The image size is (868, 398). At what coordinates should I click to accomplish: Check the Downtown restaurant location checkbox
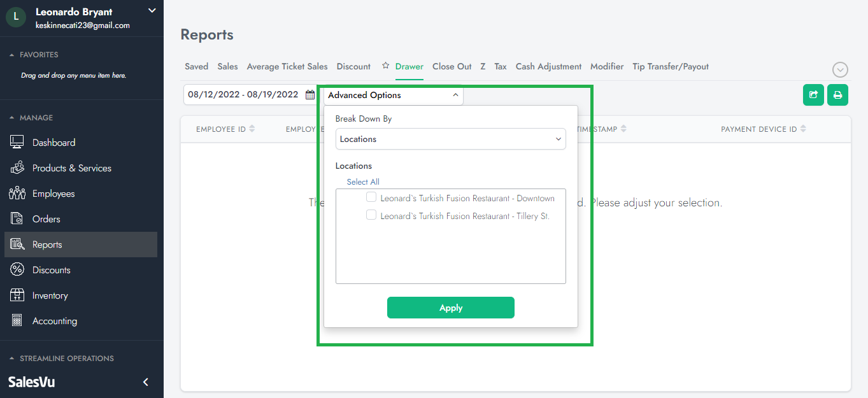[371, 197]
